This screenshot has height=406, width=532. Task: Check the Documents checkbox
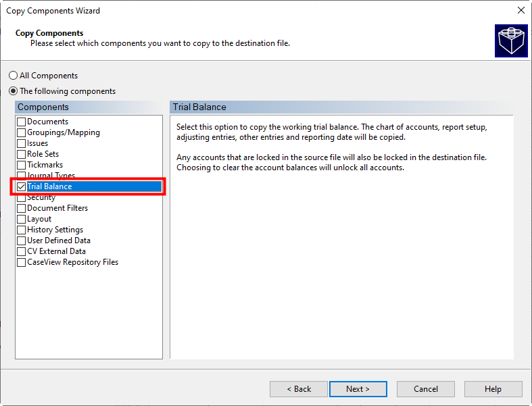coord(22,122)
